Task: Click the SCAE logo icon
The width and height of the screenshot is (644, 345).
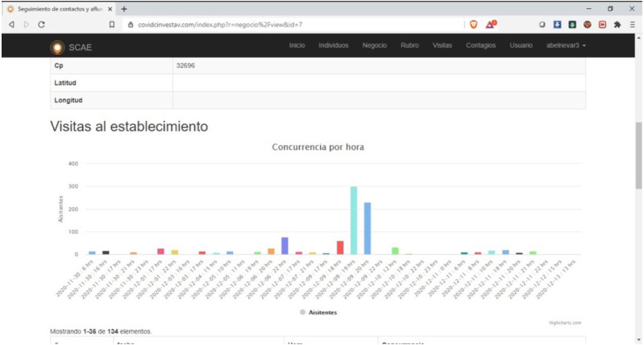Action: click(x=56, y=47)
